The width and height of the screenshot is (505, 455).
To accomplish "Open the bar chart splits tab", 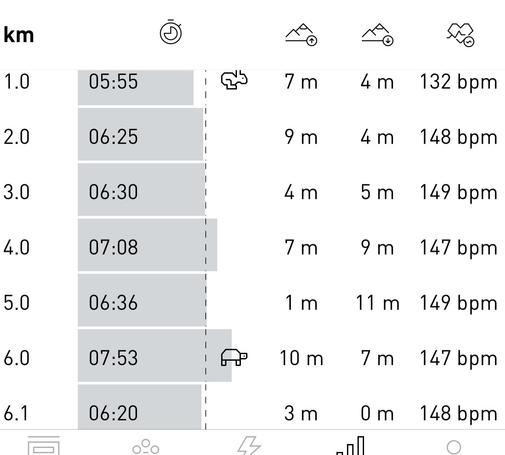I will [351, 445].
